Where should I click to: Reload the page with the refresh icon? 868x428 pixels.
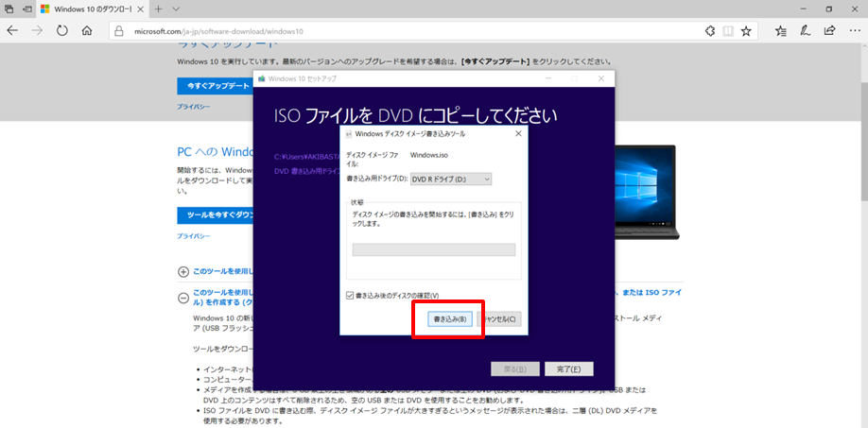click(62, 31)
